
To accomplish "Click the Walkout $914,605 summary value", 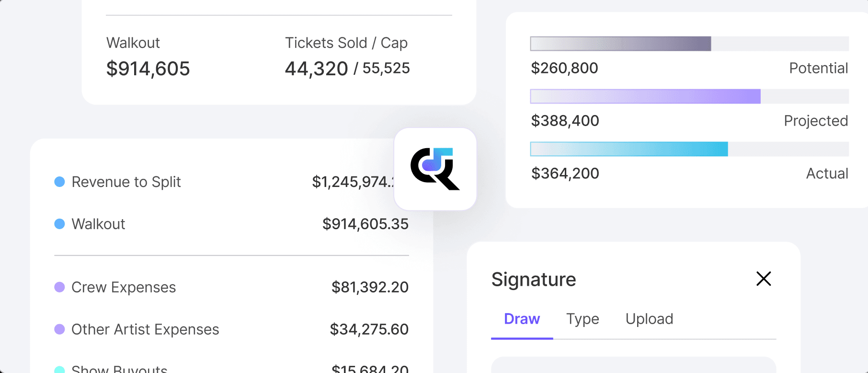I will pos(148,69).
